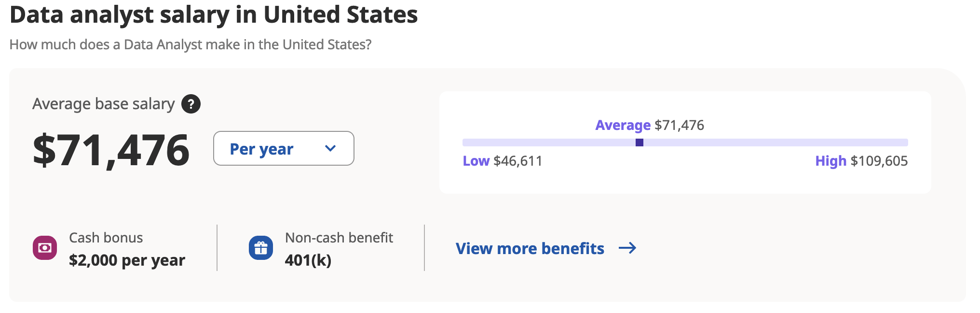Click the chevron in the pay period selector
Viewport: 980px width, 313px height.
[x=330, y=148]
